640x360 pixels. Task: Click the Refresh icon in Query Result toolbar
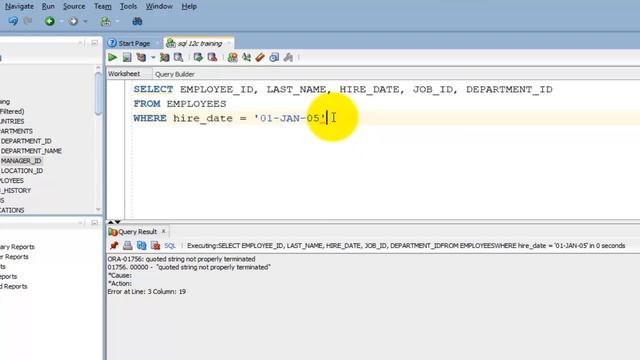[141, 246]
